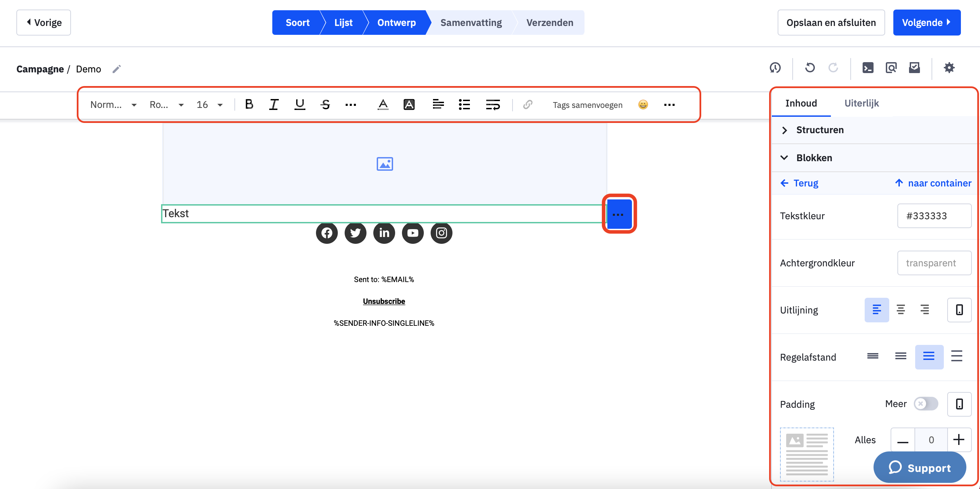The width and height of the screenshot is (980, 489).
Task: Open the text alignment toolbar option
Action: click(x=438, y=104)
